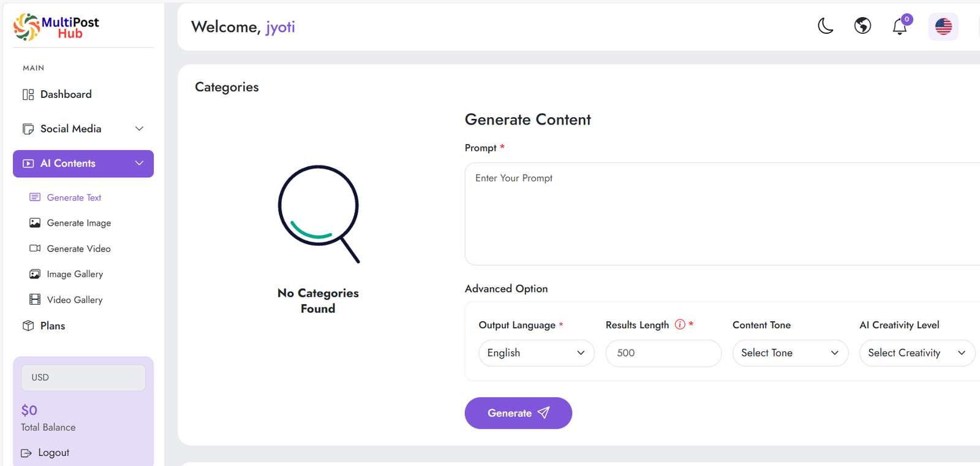Image resolution: width=980 pixels, height=466 pixels.
Task: Click the Generate button
Action: (518, 413)
